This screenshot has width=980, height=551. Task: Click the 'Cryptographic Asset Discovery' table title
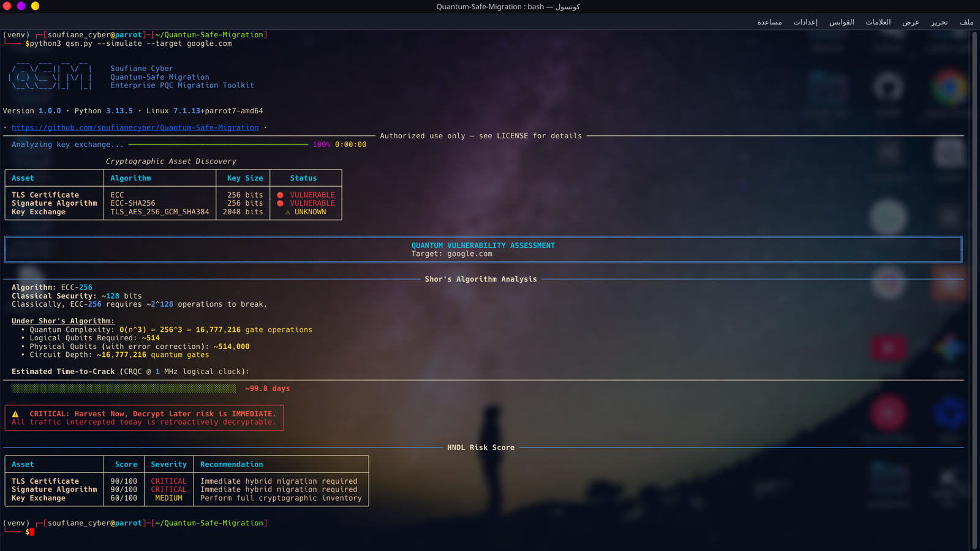pyautogui.click(x=171, y=162)
